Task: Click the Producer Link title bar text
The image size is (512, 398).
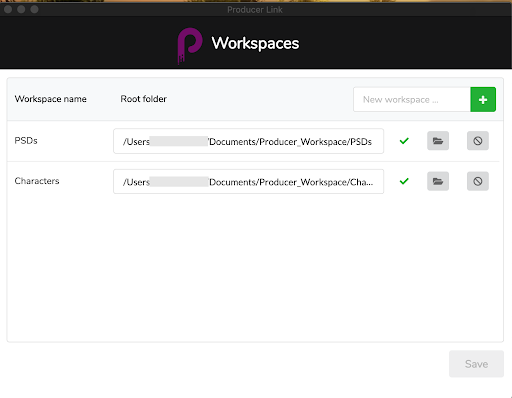Action: (x=255, y=10)
